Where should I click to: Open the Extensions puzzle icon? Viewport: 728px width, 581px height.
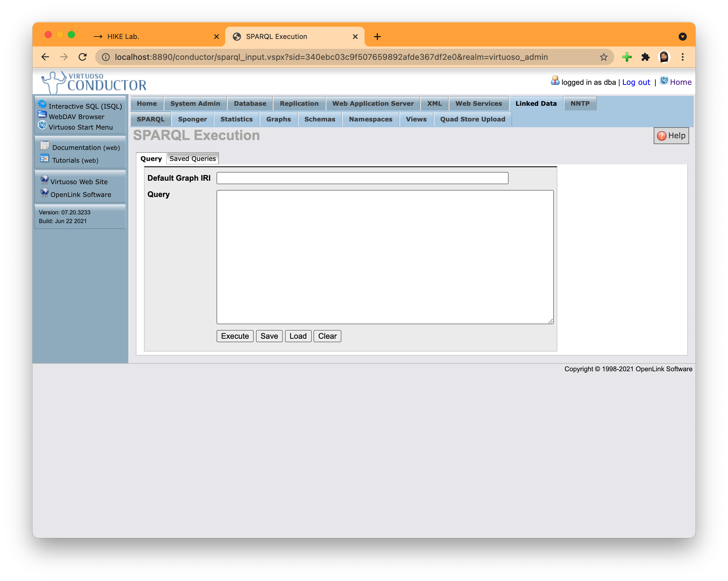pyautogui.click(x=645, y=57)
